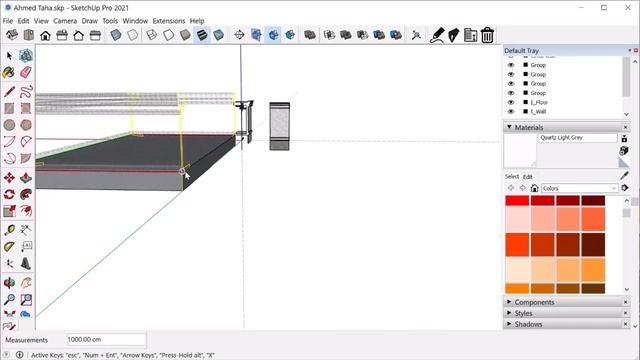Screen dimensions: 640x360
Task: Close the Components panel
Action: (x=625, y=302)
